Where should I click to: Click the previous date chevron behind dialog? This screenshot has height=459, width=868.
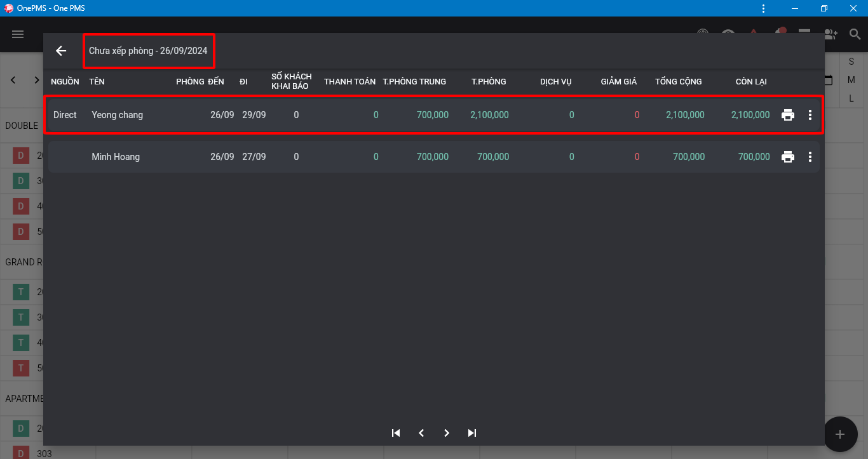point(14,80)
